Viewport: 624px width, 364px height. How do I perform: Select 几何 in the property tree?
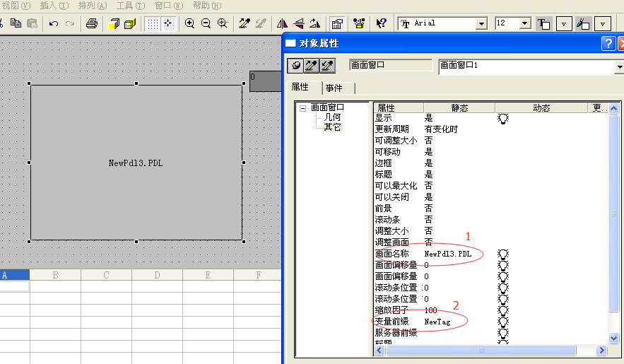pyautogui.click(x=332, y=117)
